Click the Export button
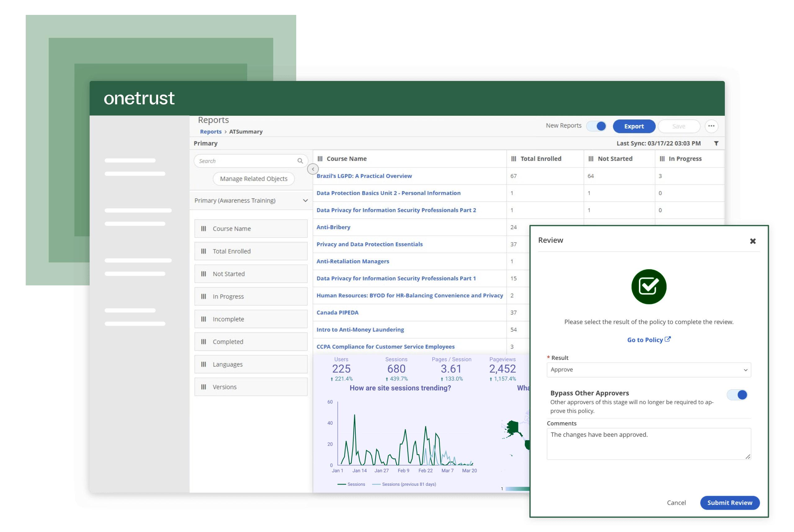The width and height of the screenshot is (794, 532). pyautogui.click(x=634, y=126)
